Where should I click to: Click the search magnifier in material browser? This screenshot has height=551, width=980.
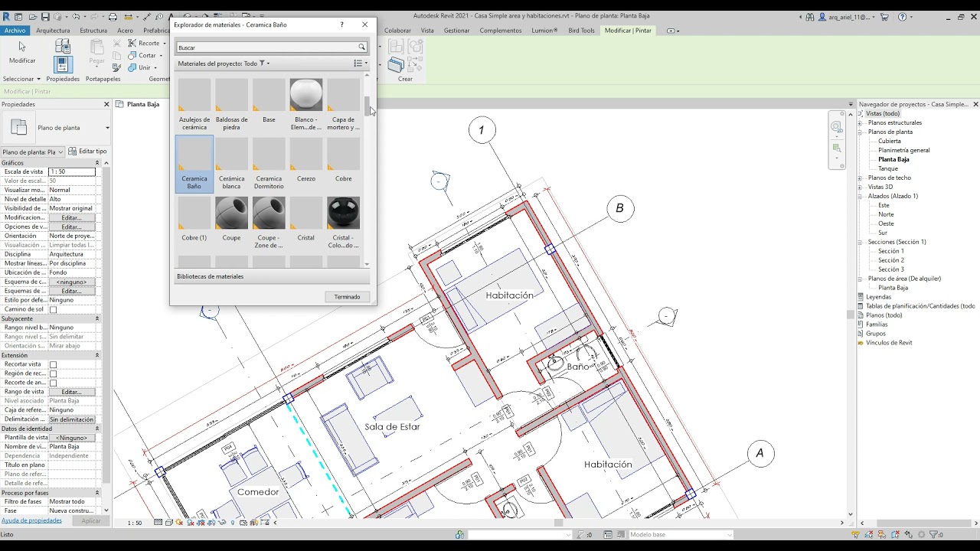point(361,47)
